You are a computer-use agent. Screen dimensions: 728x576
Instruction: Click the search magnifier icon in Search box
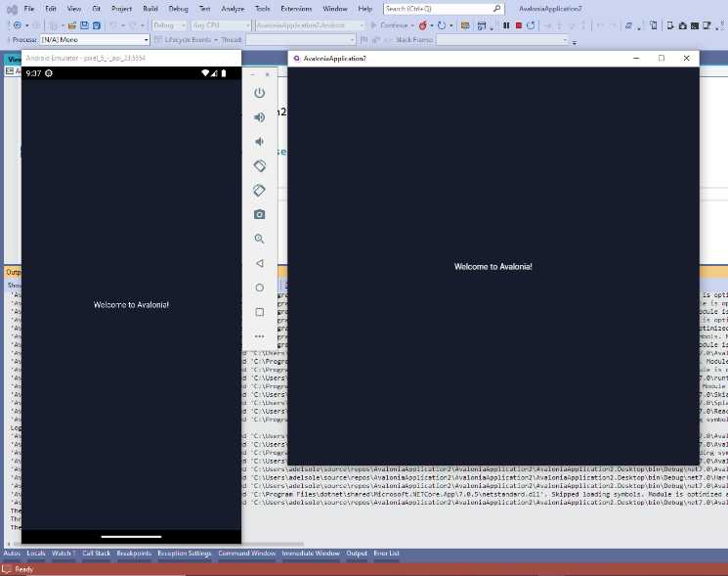(496, 9)
